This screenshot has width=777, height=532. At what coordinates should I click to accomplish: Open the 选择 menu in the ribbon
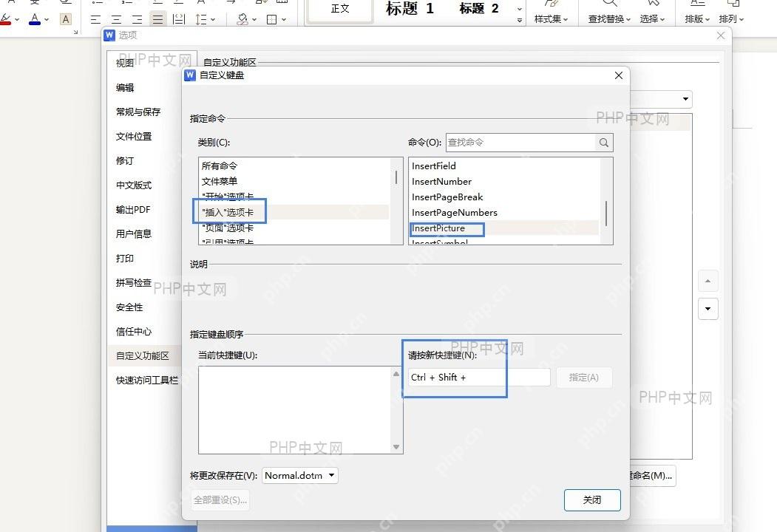pos(652,18)
